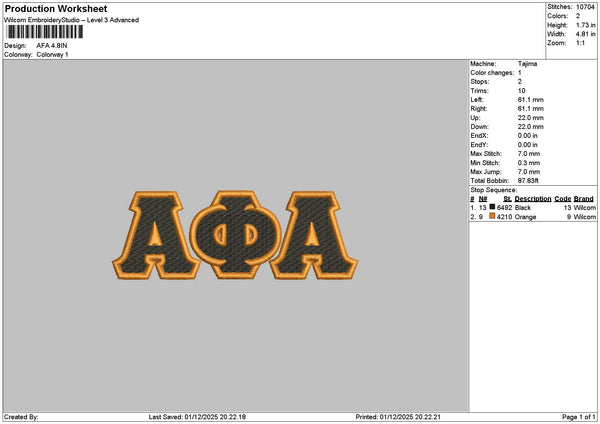Image resolution: width=600 pixels, height=424 pixels.
Task: Click the design name 'AFA 4.8IN'
Action: coord(52,46)
